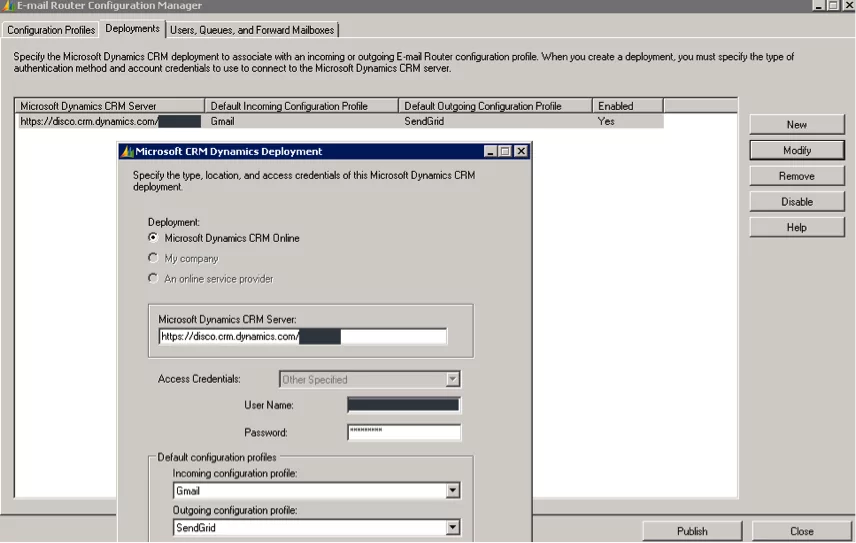The image size is (856, 543).
Task: Click the Modify button
Action: pyautogui.click(x=796, y=150)
